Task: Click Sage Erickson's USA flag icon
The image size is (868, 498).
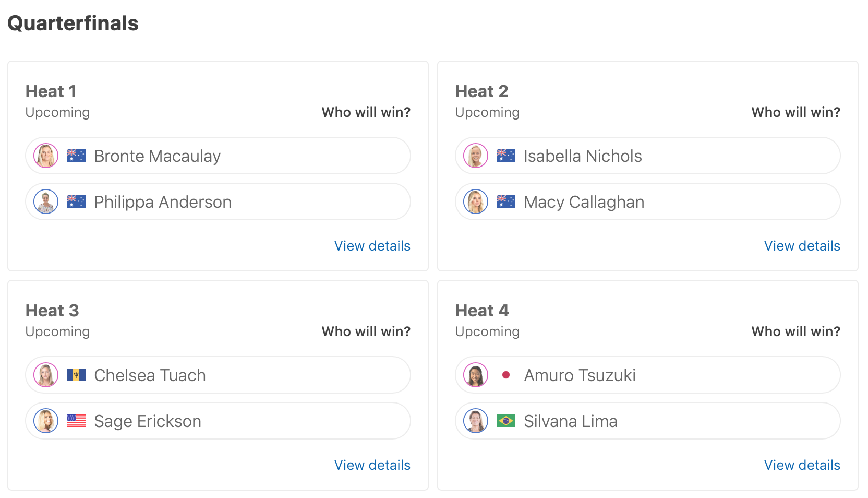Action: point(76,421)
